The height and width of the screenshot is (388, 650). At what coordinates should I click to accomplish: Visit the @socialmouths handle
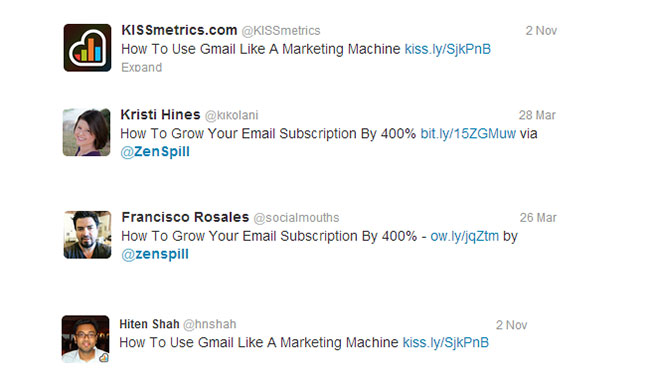(296, 218)
